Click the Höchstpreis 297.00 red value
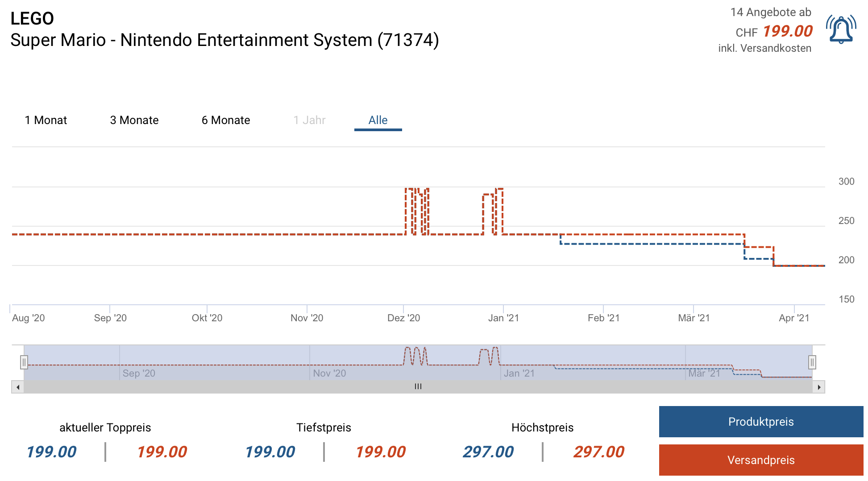The width and height of the screenshot is (868, 481). click(x=598, y=452)
